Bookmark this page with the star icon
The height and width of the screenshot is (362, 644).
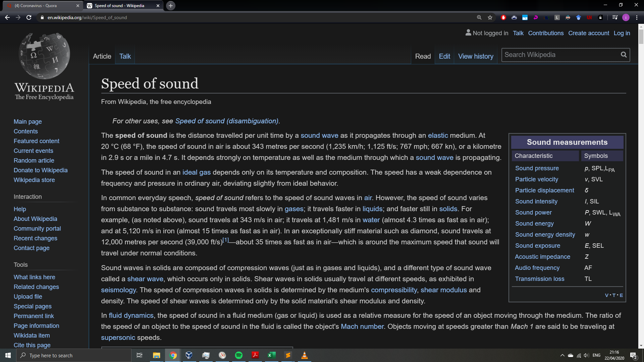[490, 17]
